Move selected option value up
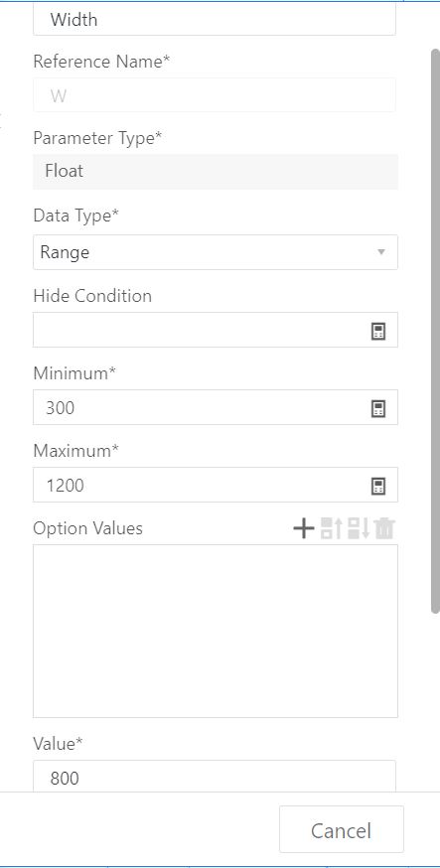Viewport: 440px width, 868px height. pyautogui.click(x=331, y=528)
